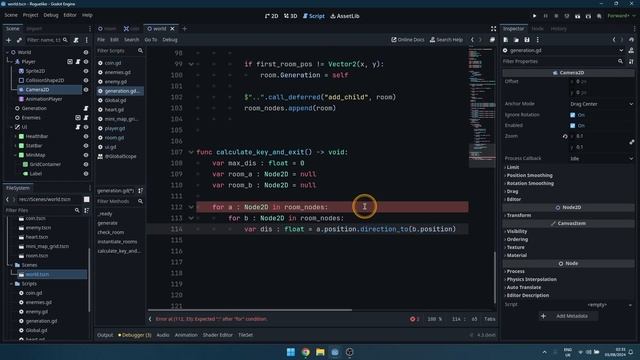Open Movie Maker mode icon
The image size is (640, 360).
599,16
